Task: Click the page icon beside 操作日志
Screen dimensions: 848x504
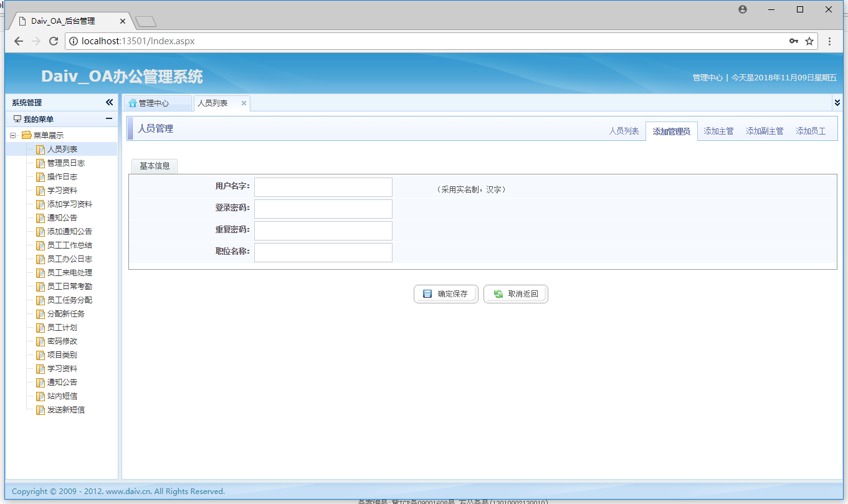Action: point(40,177)
